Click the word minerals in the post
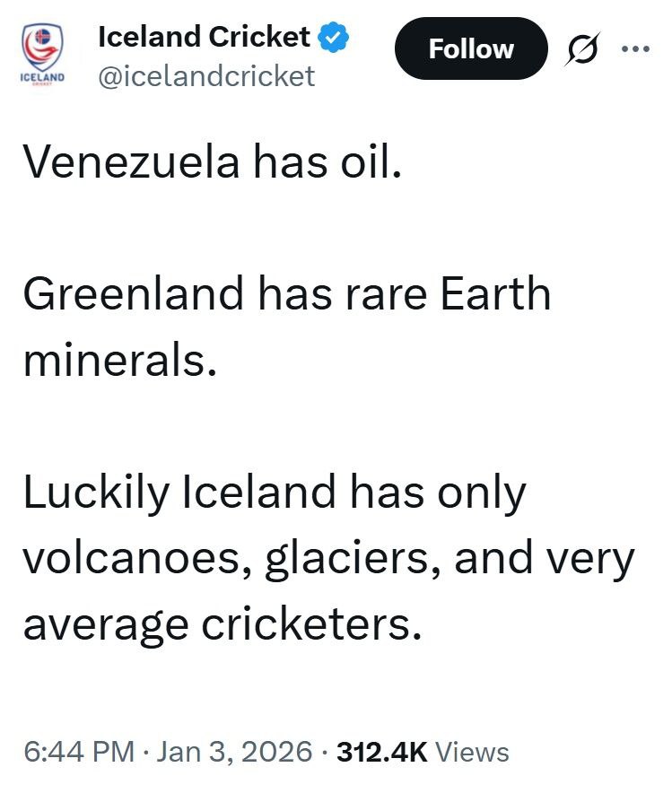Image resolution: width=672 pixels, height=802 pixels. (118, 359)
